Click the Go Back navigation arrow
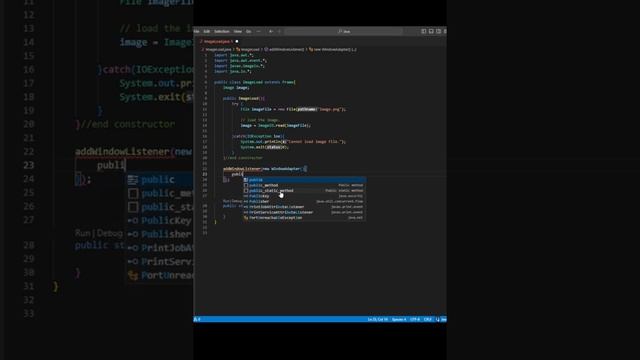Screen dimensions: 640x360 click(x=271, y=31)
